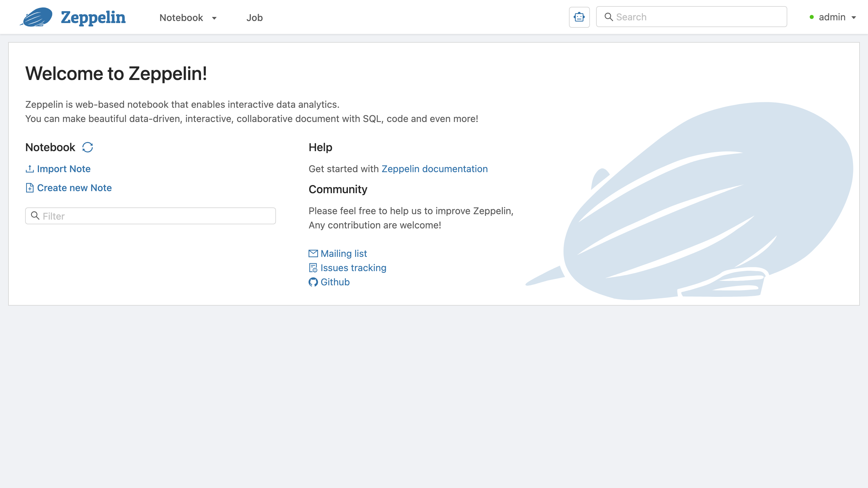Click the Zeppelin blimp logo icon
This screenshot has height=488, width=868.
point(36,17)
